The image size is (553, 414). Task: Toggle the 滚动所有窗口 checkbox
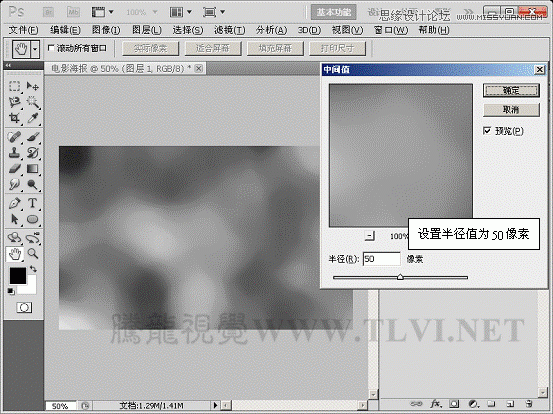(x=51, y=48)
